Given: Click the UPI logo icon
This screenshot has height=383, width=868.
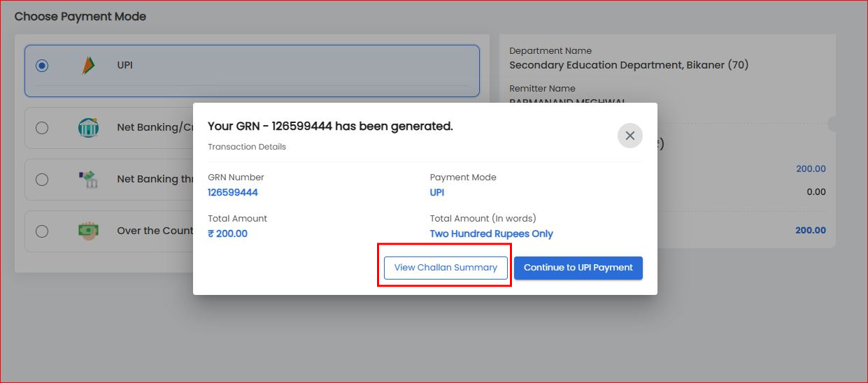Looking at the screenshot, I should [87, 65].
